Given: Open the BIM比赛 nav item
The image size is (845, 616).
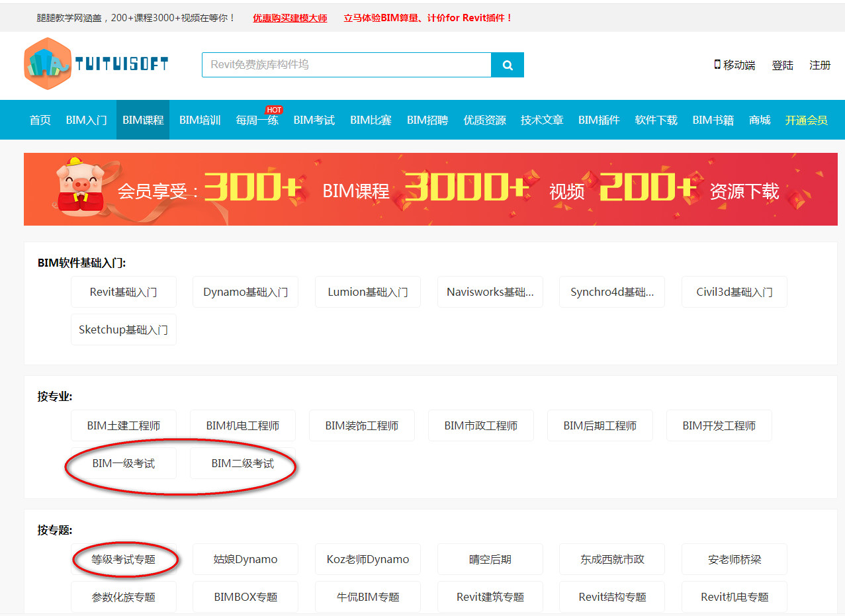Looking at the screenshot, I should point(371,120).
